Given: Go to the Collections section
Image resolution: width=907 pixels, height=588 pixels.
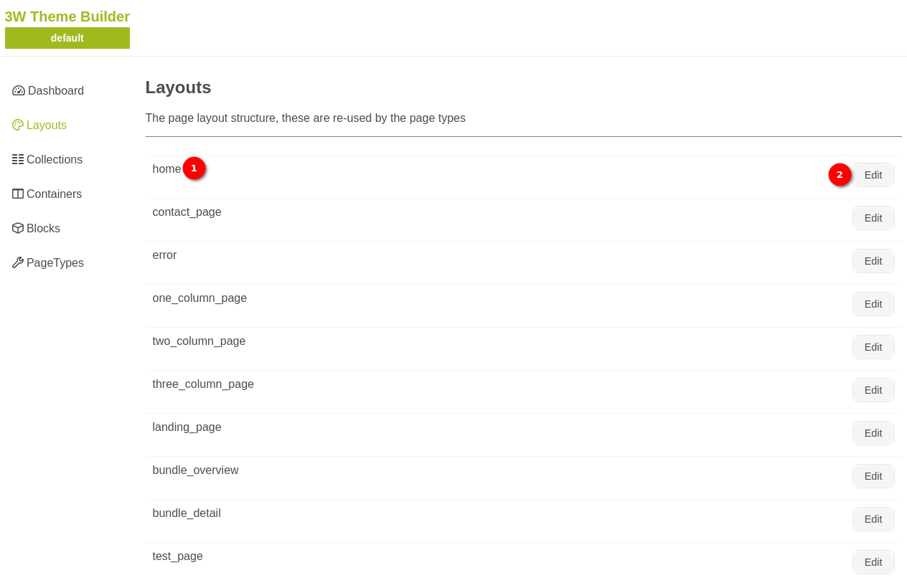Looking at the screenshot, I should click(54, 159).
